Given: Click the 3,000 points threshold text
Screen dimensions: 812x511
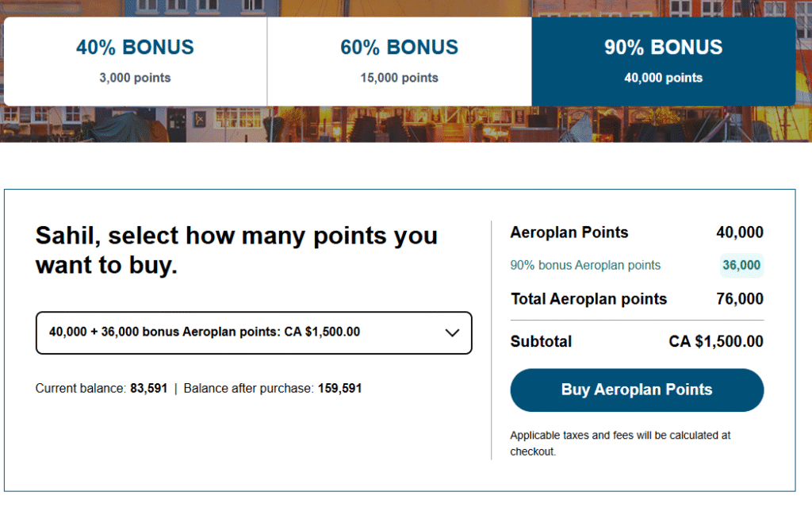Looking at the screenshot, I should (x=135, y=78).
